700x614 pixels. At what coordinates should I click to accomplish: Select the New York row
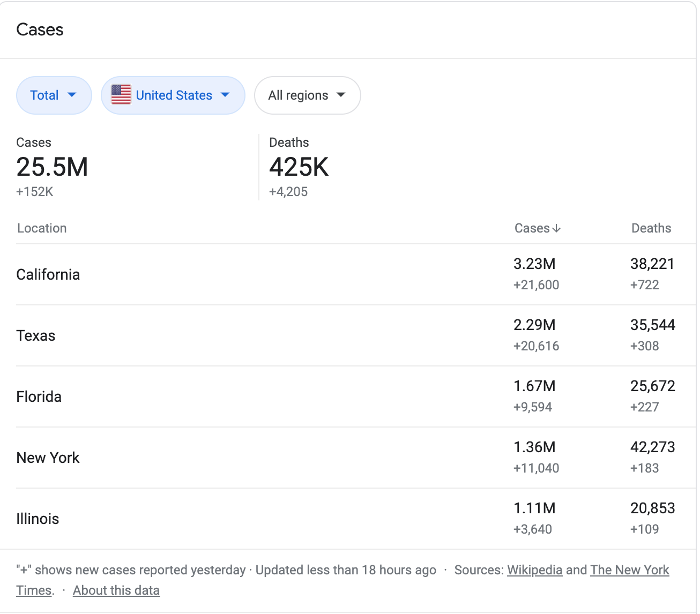pos(48,458)
